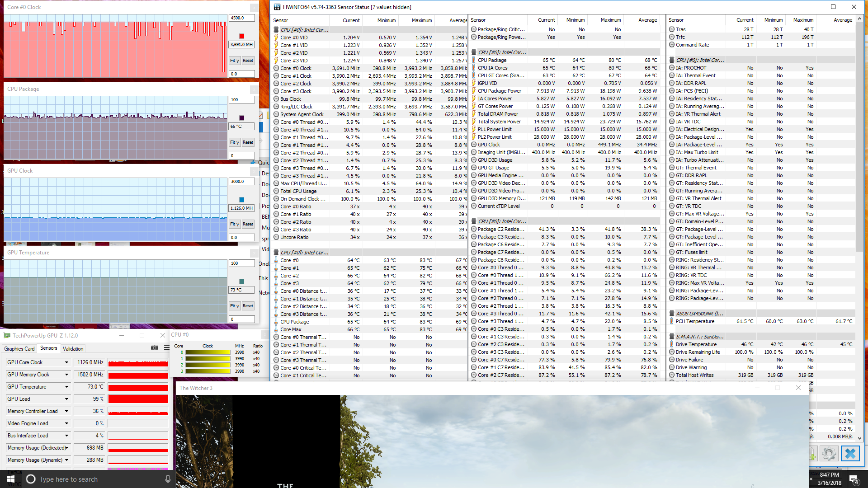Screen dimensions: 868x488
Task: Click the Cortana microphone icon
Action: click(x=168, y=479)
